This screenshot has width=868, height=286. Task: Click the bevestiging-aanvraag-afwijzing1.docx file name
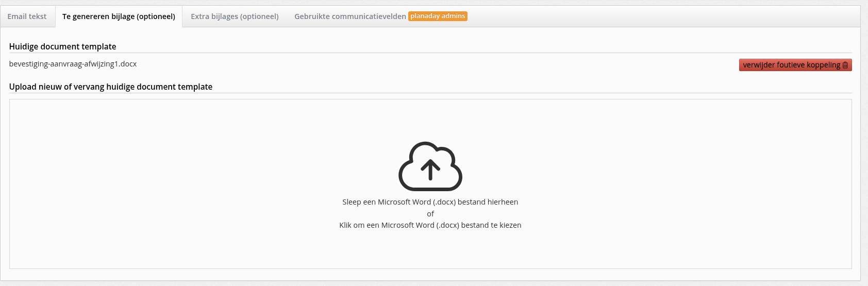pyautogui.click(x=73, y=64)
